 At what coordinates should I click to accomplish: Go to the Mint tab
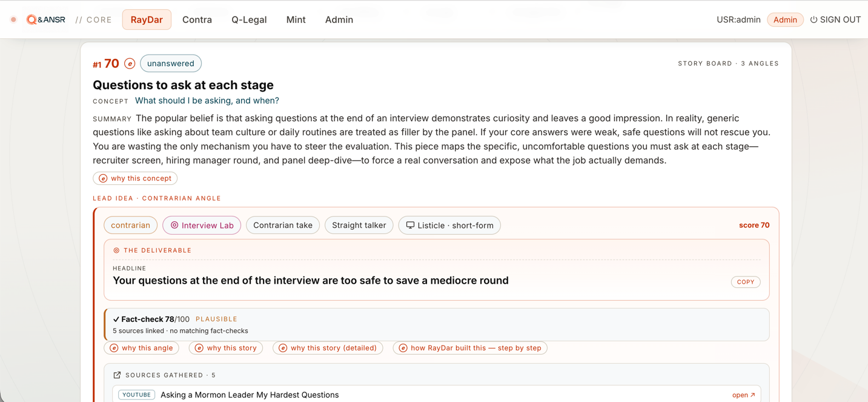296,19
